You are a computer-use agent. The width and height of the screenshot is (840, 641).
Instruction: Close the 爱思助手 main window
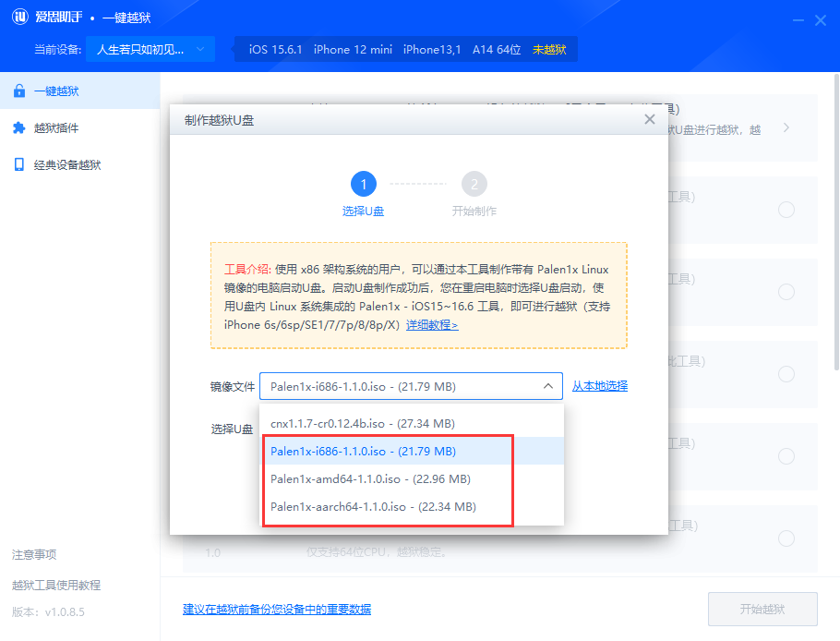point(821,20)
